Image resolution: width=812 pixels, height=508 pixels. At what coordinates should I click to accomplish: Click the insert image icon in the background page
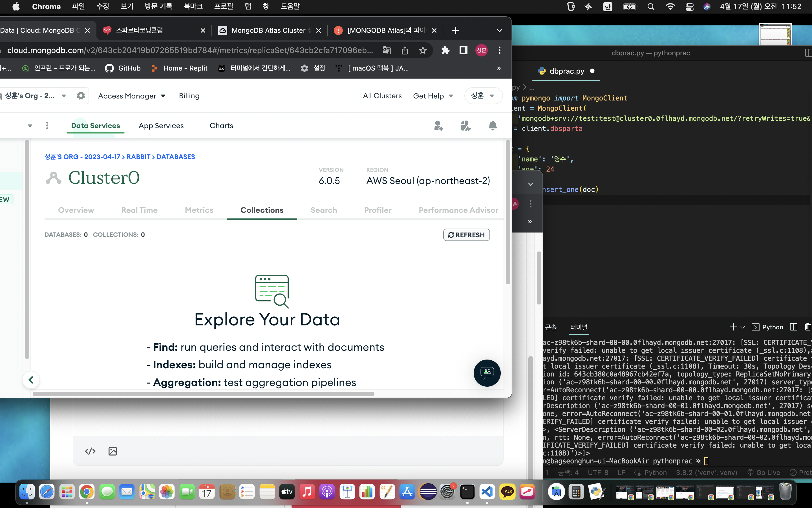point(113,451)
